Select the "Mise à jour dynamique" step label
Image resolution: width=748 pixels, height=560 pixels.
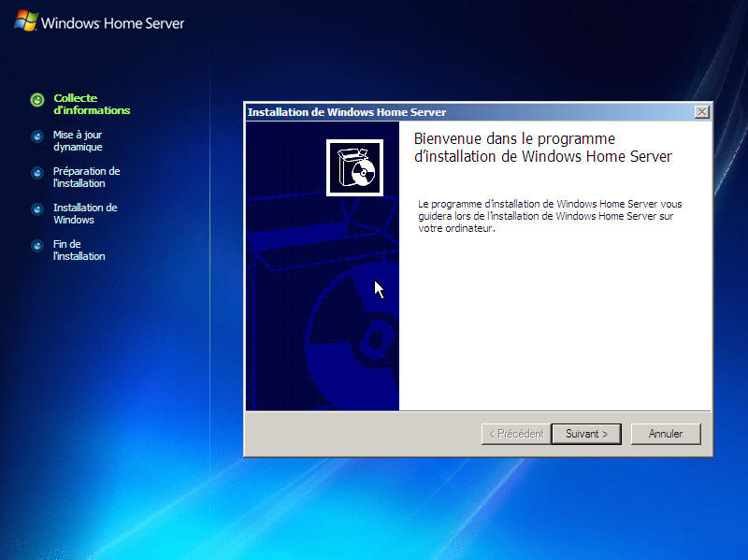coord(79,141)
